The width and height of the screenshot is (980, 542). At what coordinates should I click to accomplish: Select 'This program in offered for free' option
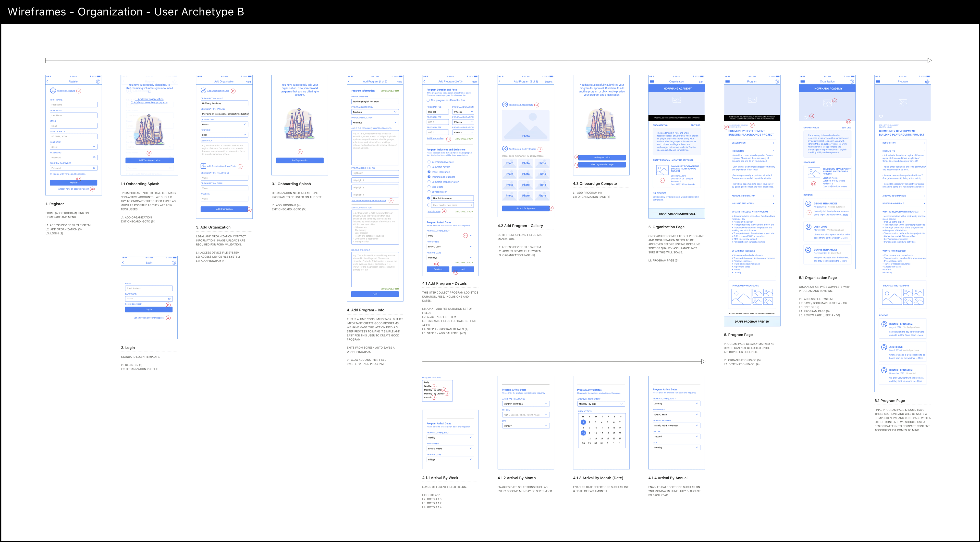tap(428, 100)
